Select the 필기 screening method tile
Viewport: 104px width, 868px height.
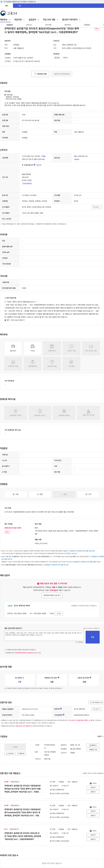point(64,494)
